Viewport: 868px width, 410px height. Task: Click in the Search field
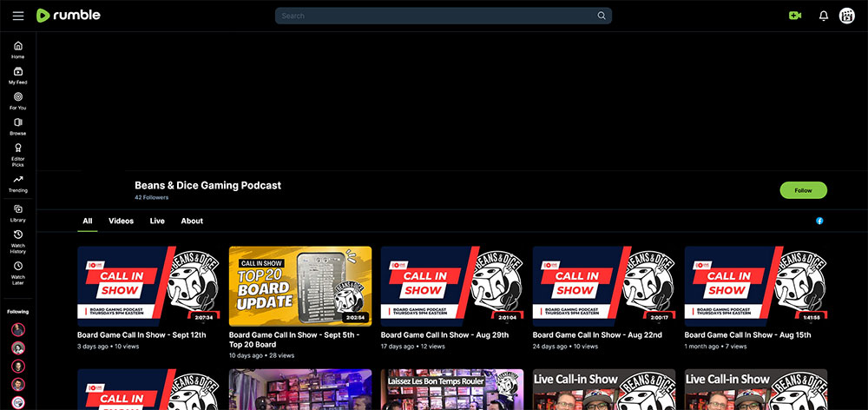point(443,16)
